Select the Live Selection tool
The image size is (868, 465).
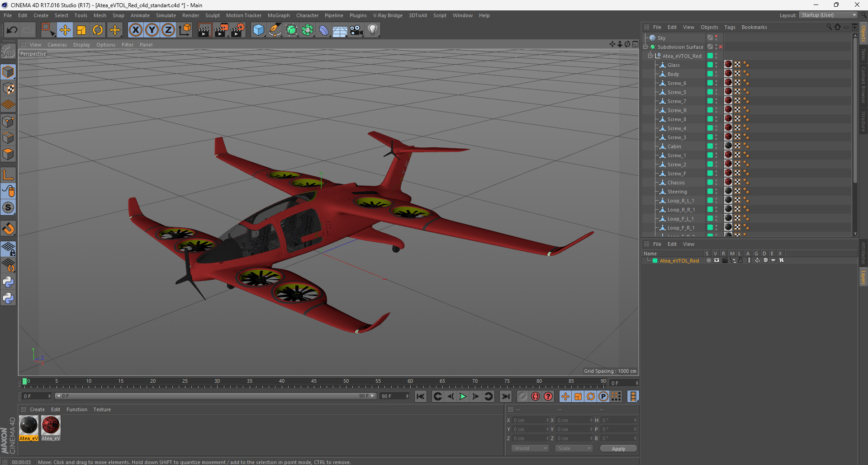[x=47, y=30]
